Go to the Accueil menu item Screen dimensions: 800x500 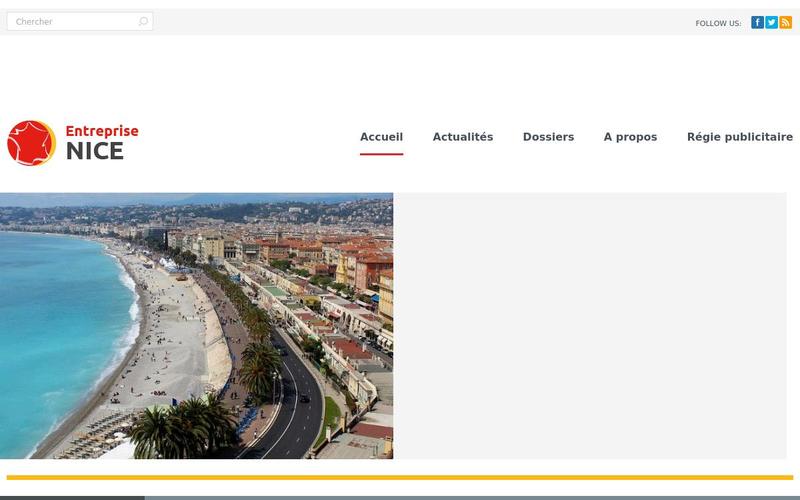381,137
